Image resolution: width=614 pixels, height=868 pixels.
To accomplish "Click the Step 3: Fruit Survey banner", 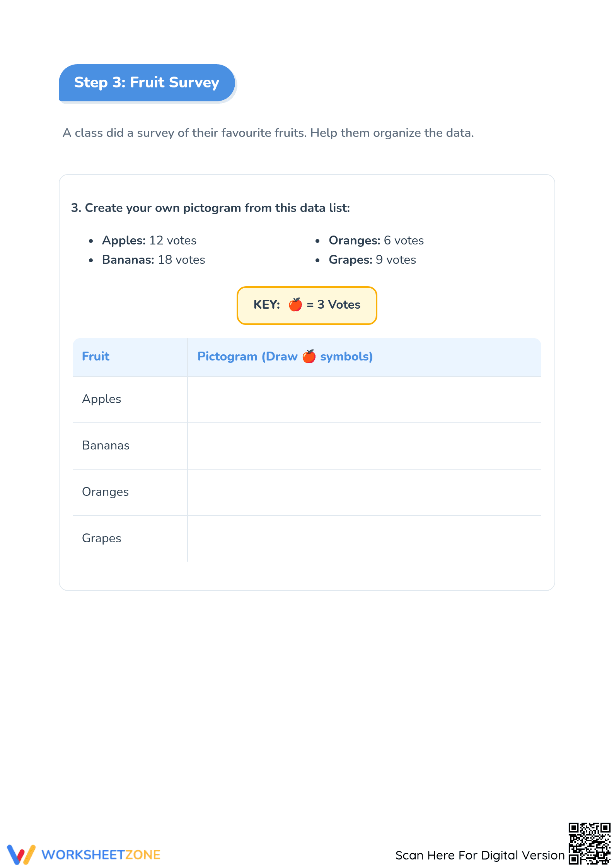I will pos(147,83).
